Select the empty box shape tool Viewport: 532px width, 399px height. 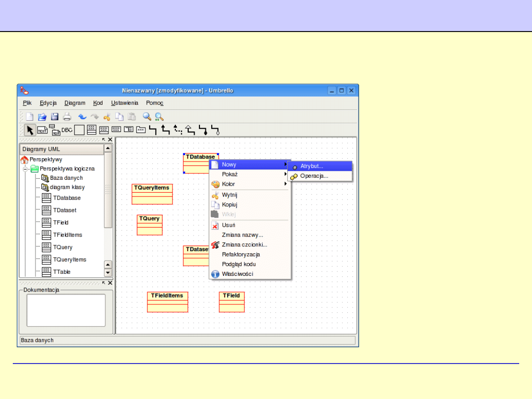click(x=79, y=130)
